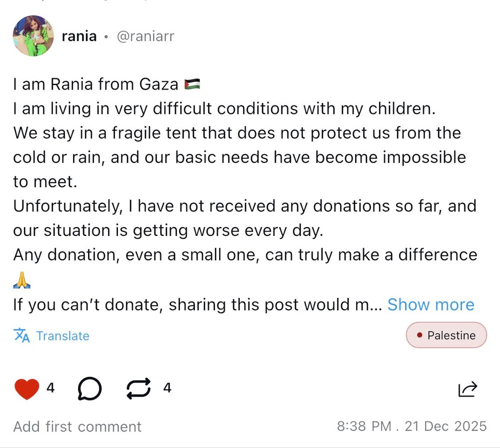The image size is (500, 448).
Task: Select the Palestine topic tag
Action: tap(446, 335)
